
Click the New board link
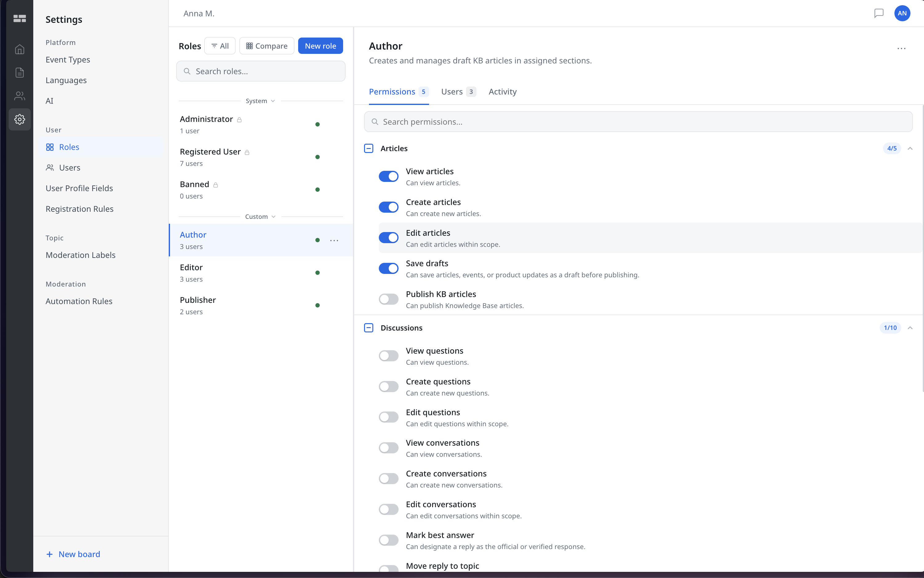(x=73, y=554)
